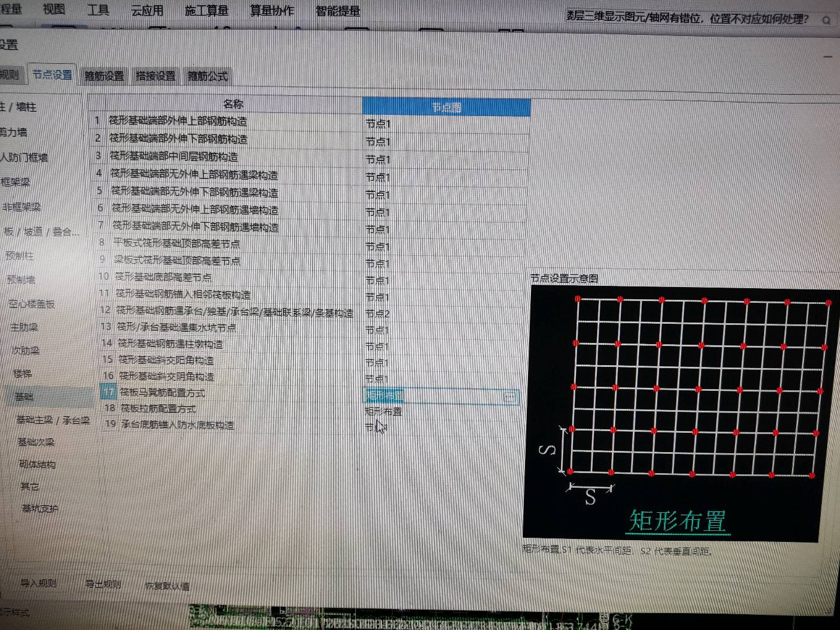Select row 筏形基础端部外伸下部钢筋构造
The width and height of the screenshot is (840, 630).
(178, 139)
